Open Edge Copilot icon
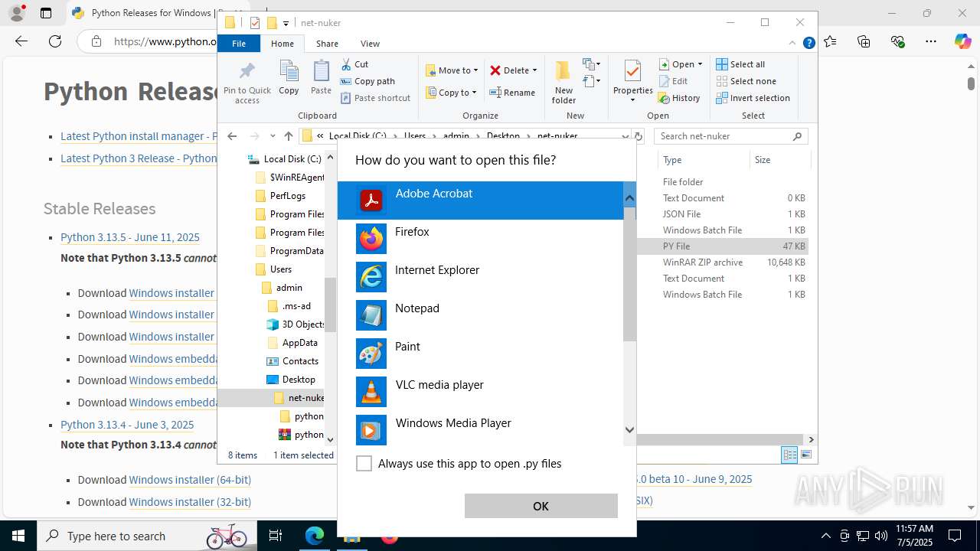This screenshot has height=551, width=980. (962, 41)
